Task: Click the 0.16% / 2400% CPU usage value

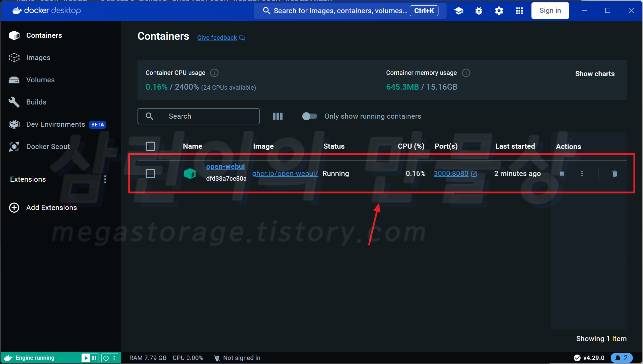Action: pos(172,87)
